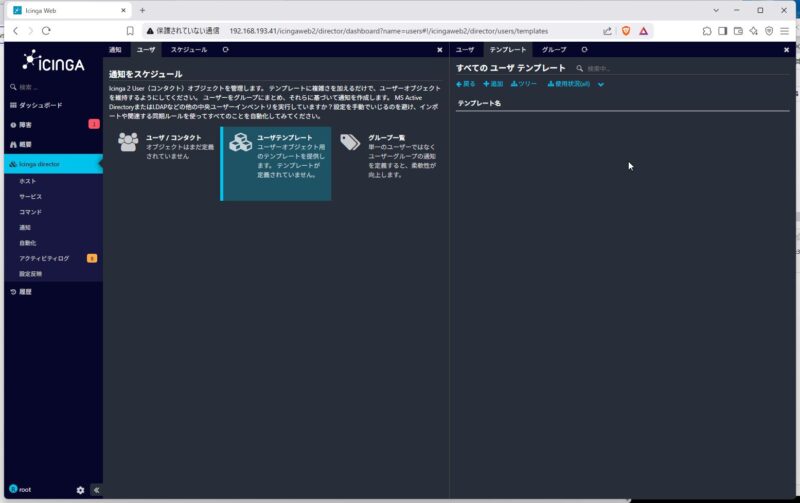
Task: Click the 使用状況 usage link
Action: point(569,84)
